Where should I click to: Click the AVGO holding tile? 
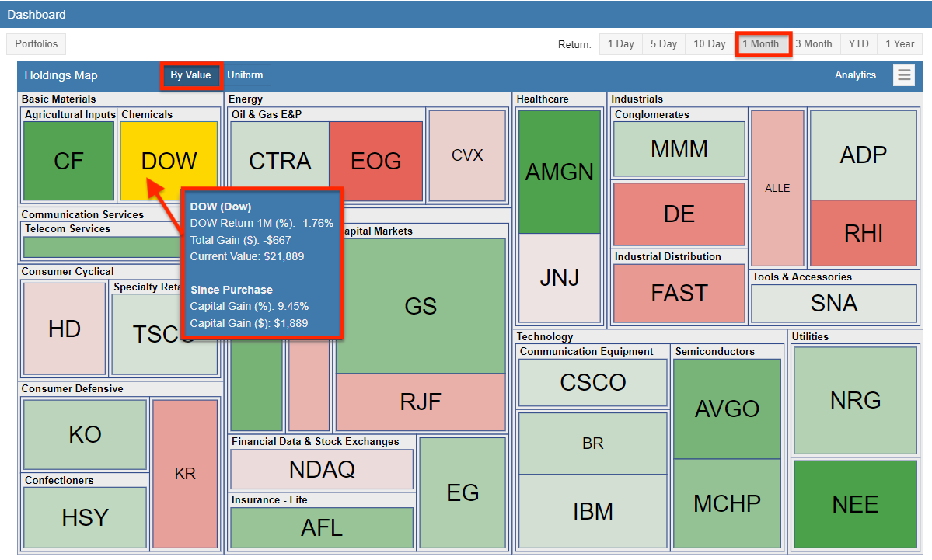pos(727,409)
